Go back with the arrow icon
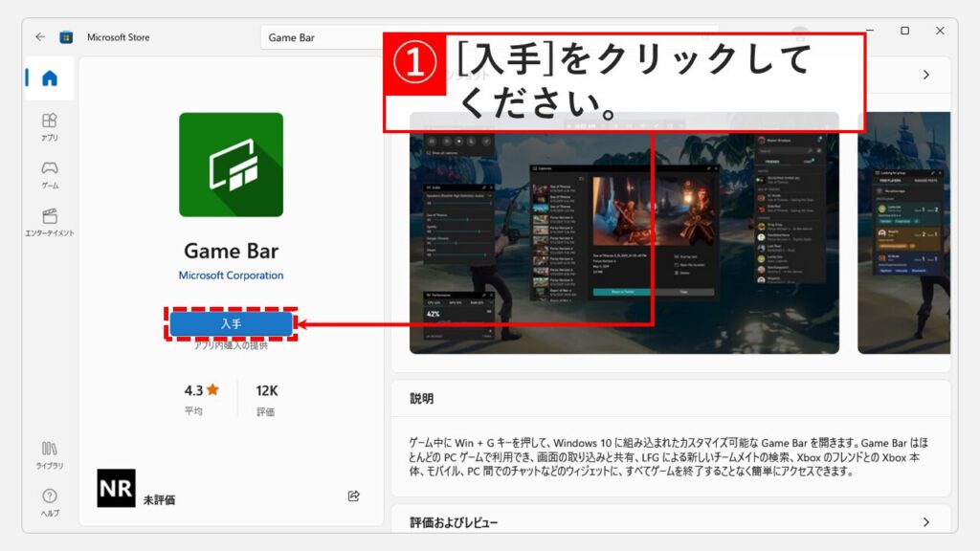This screenshot has height=551, width=980. tap(40, 37)
